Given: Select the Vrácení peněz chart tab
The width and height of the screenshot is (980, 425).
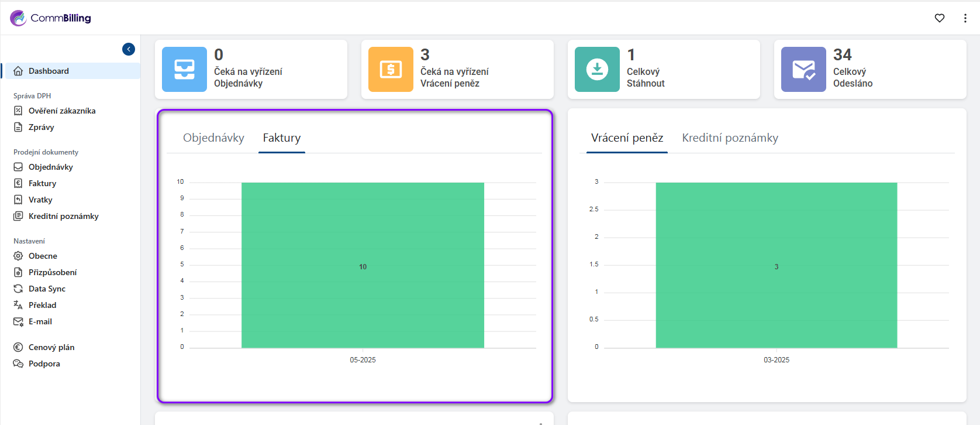Looking at the screenshot, I should tap(627, 138).
